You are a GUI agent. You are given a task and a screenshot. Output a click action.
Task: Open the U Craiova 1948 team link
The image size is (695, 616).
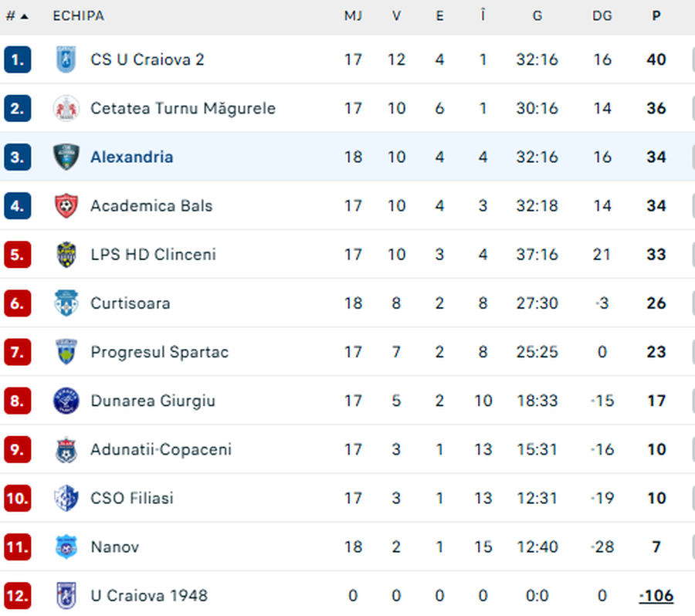point(148,595)
